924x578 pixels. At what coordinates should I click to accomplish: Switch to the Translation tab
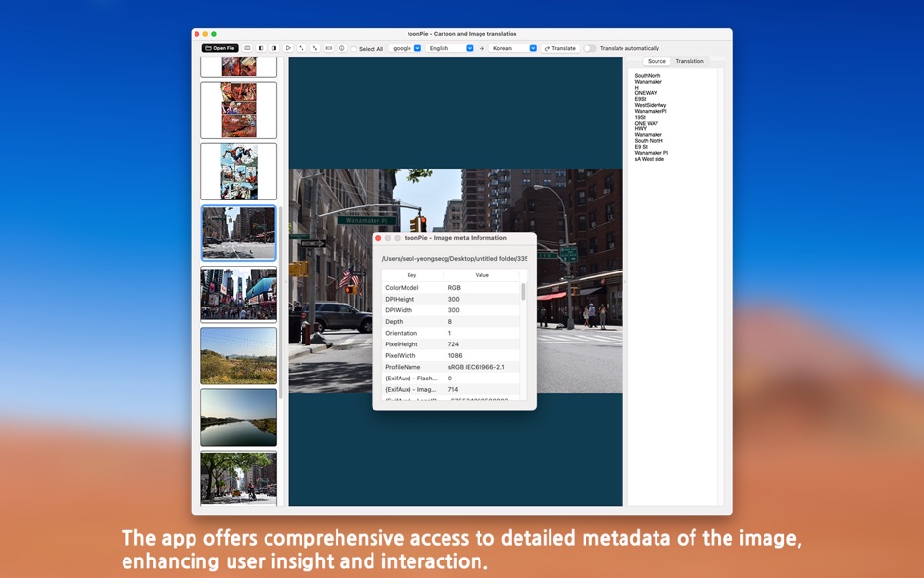[x=690, y=61]
